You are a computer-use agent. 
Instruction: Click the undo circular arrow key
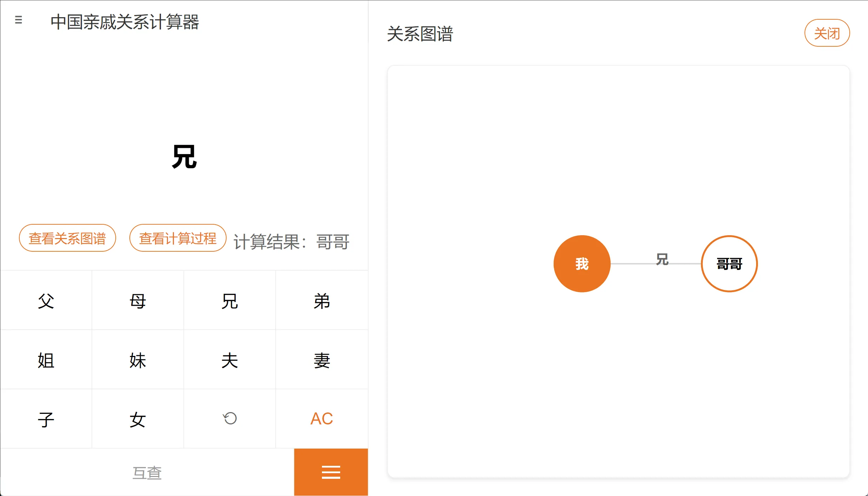(230, 418)
